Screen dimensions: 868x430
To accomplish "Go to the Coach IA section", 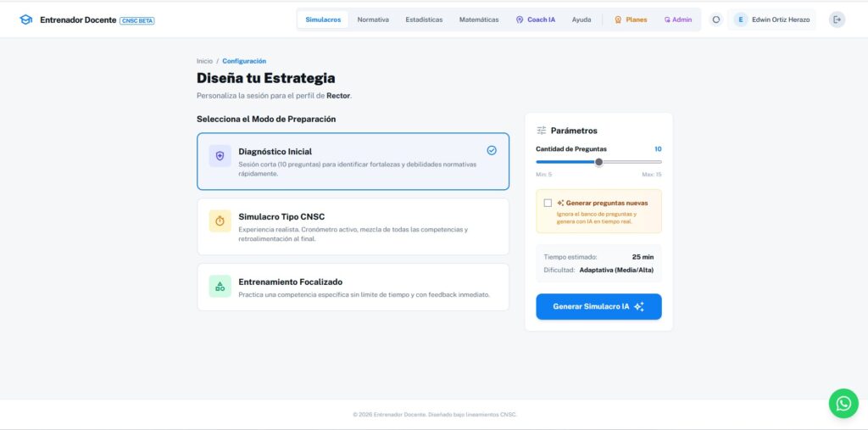I will click(536, 20).
